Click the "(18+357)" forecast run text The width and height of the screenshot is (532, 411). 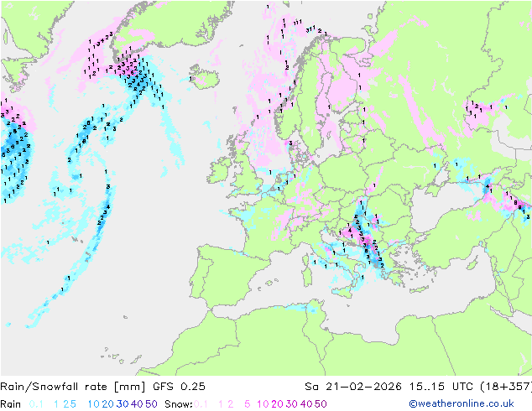click(506, 387)
